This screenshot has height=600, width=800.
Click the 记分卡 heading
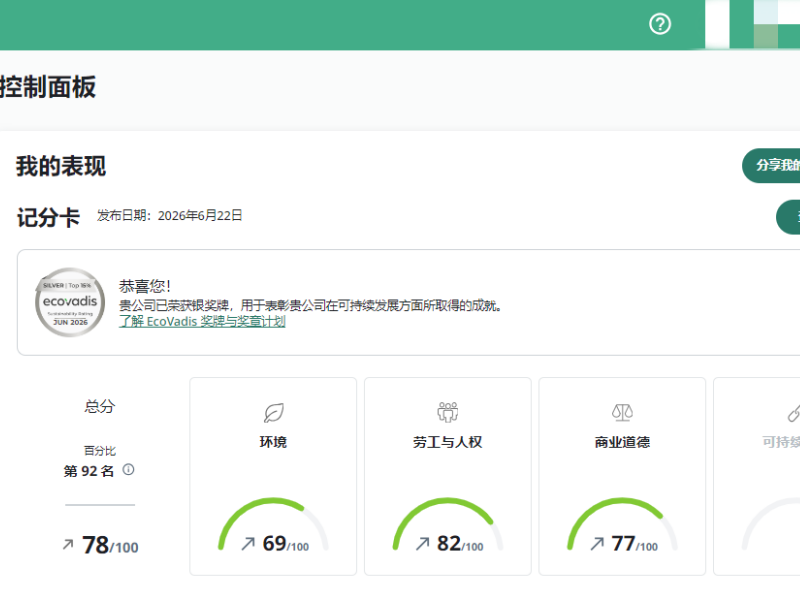click(48, 218)
